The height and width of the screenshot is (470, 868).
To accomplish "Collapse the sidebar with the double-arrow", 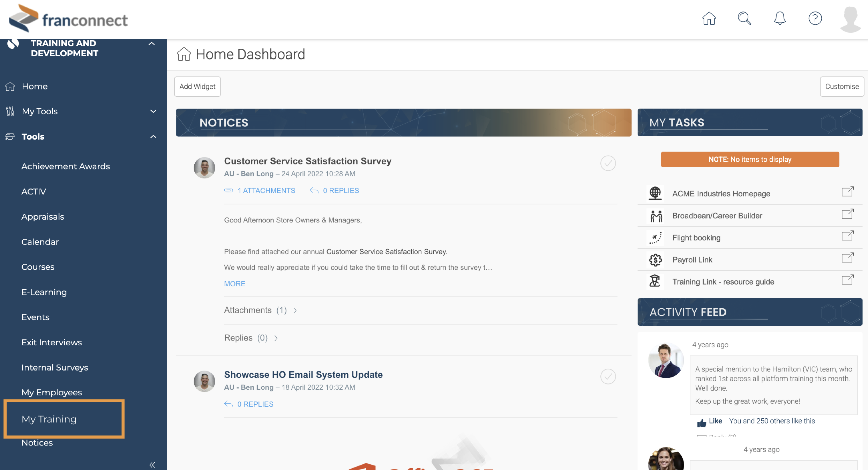I will pos(152,465).
